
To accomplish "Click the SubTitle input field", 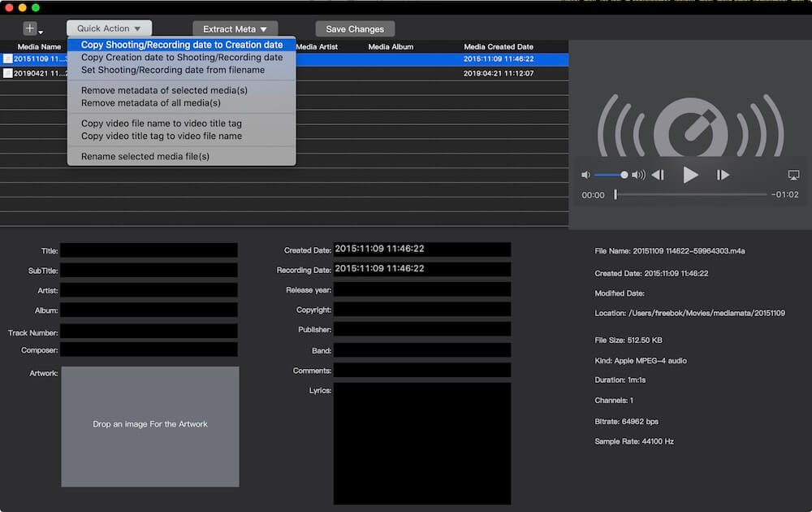I will 149,270.
